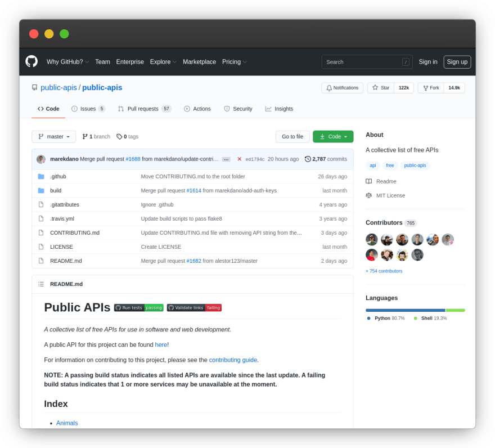Click the file icon next to README.md row
495x448 pixels.
click(x=41, y=261)
